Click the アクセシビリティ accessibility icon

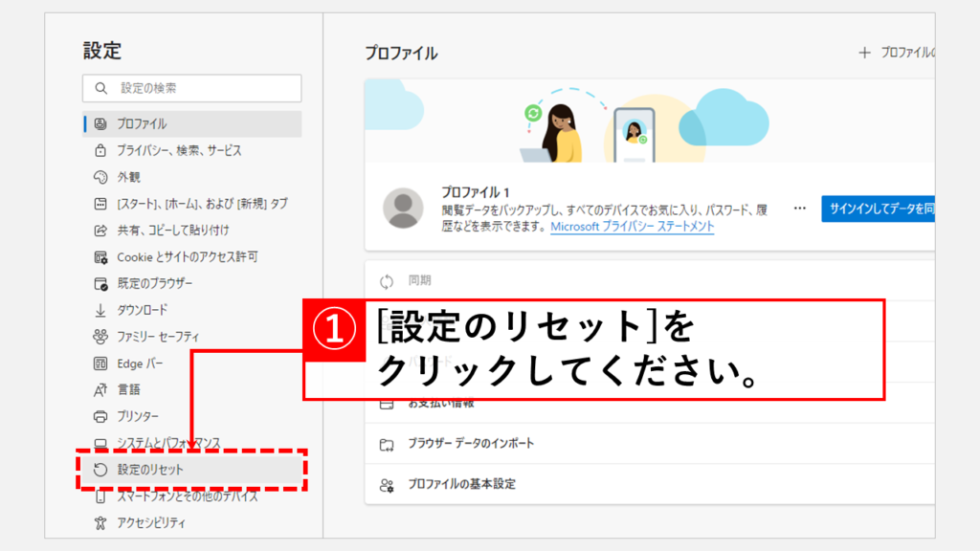tap(100, 522)
